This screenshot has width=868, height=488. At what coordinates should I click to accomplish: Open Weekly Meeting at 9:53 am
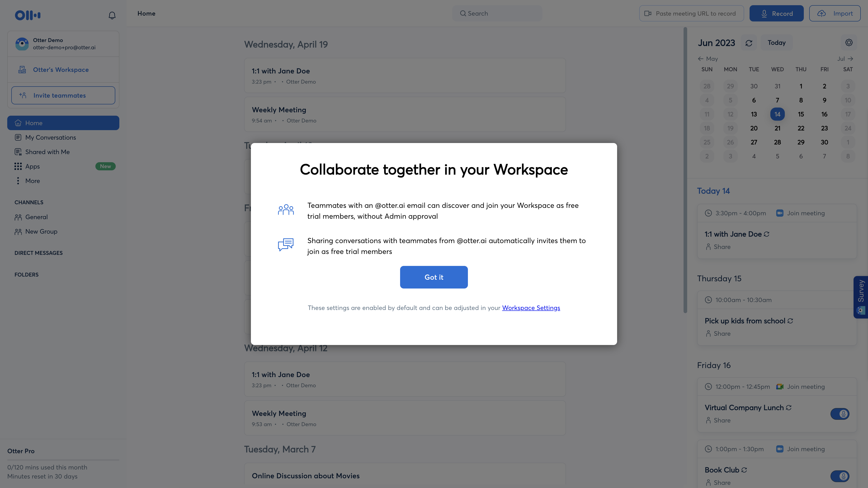coord(405,418)
